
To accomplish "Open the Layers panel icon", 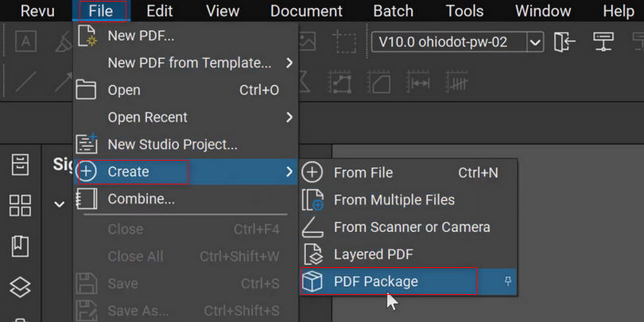I will (x=20, y=287).
